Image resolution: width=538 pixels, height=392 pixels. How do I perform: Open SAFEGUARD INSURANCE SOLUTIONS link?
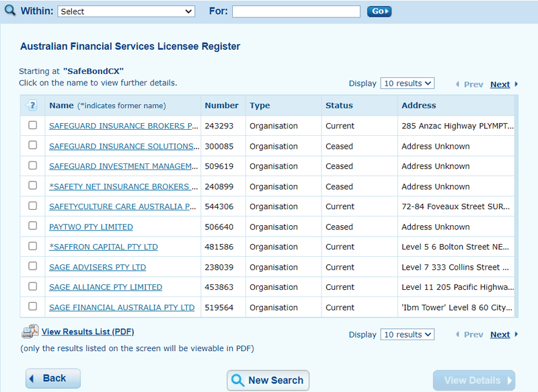point(124,146)
